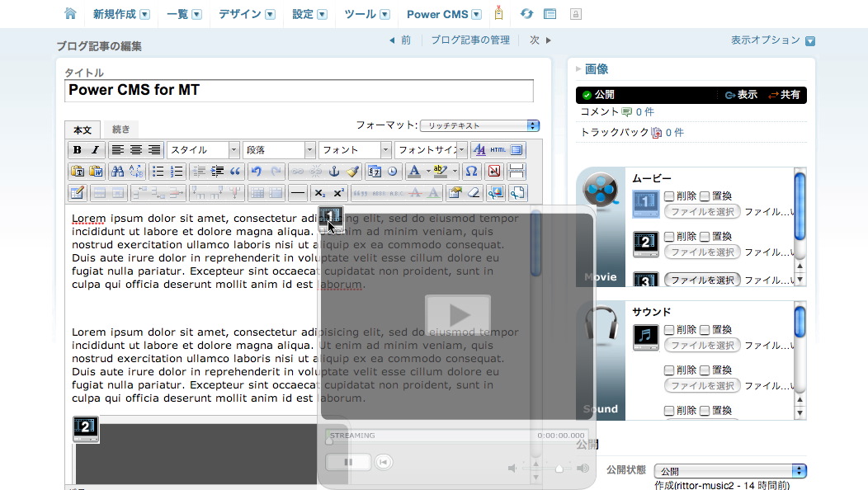Open the text color dropdown arrow

tap(428, 172)
